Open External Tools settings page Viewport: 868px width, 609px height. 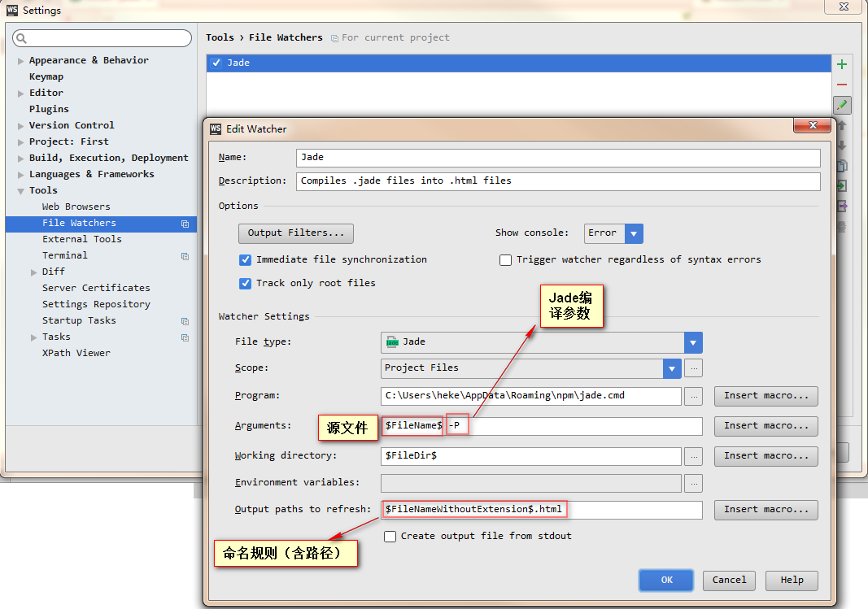click(x=82, y=240)
